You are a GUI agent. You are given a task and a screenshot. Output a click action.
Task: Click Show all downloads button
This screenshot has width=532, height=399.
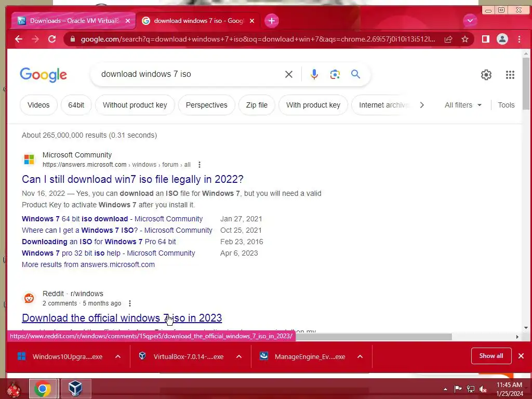click(491, 356)
